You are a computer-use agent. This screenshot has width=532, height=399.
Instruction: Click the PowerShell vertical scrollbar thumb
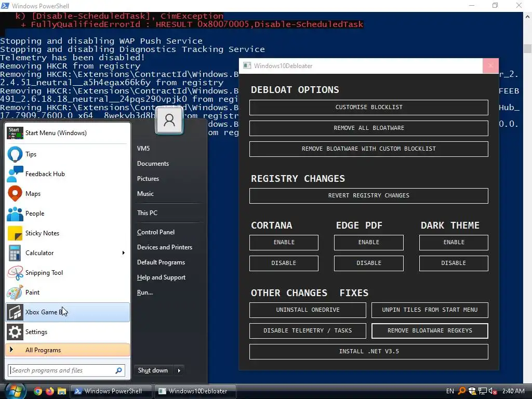[528, 48]
